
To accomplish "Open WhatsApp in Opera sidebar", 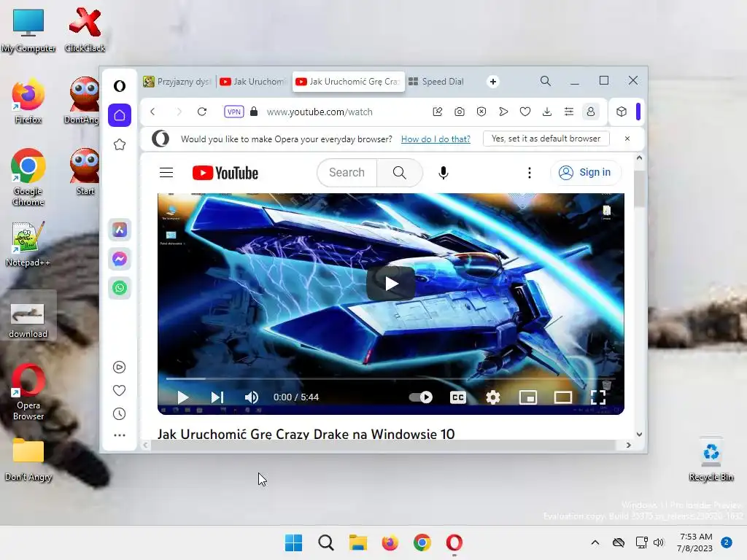I will pyautogui.click(x=120, y=287).
